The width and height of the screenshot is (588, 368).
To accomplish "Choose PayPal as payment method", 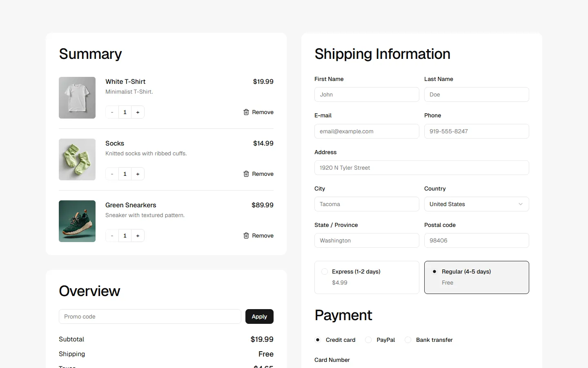I will tap(368, 340).
